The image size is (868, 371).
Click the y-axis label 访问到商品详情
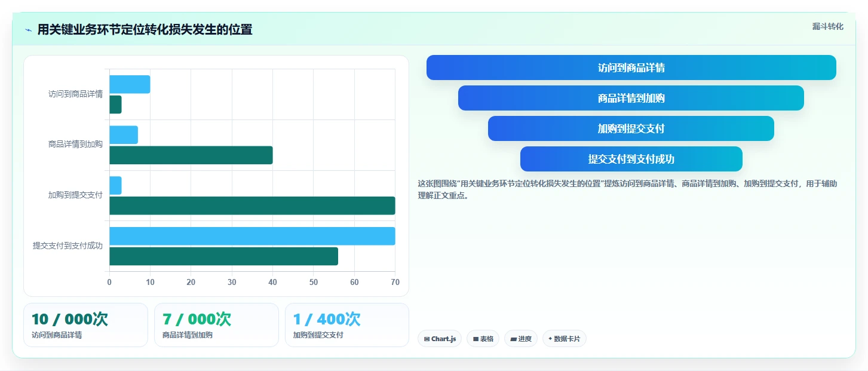[75, 94]
